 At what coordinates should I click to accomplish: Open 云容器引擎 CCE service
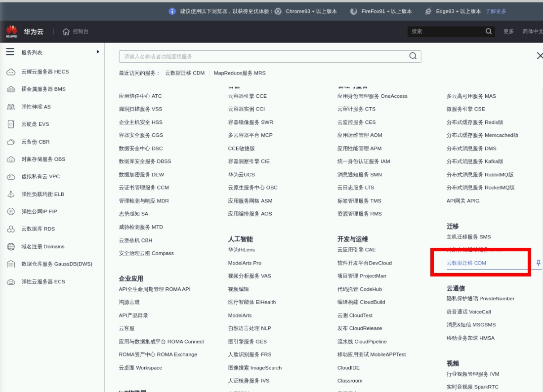pyautogui.click(x=247, y=96)
